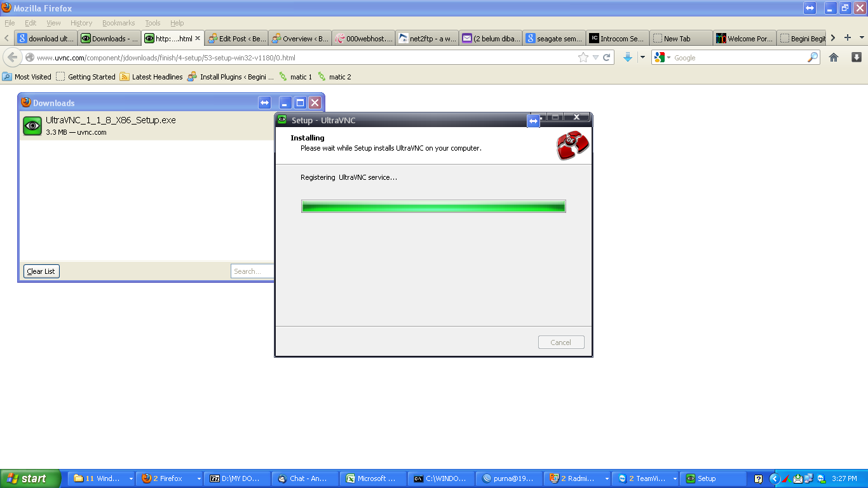Click the green installation progress bar

[x=433, y=206]
